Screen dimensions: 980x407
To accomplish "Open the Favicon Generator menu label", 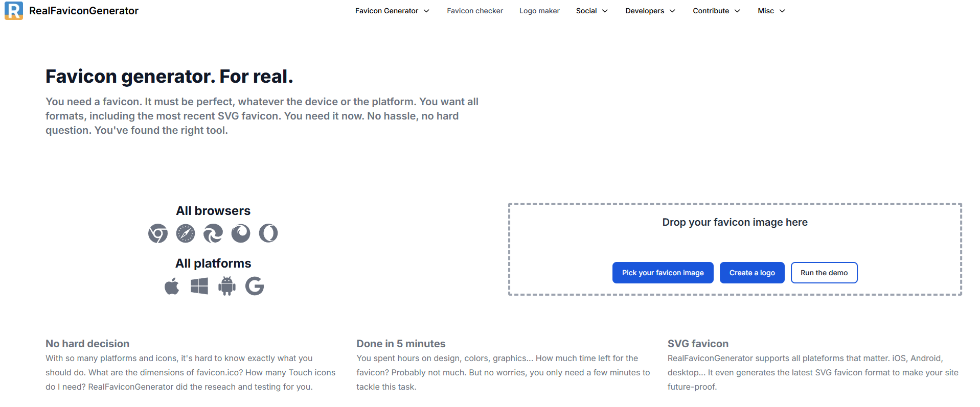I will pyautogui.click(x=386, y=11).
